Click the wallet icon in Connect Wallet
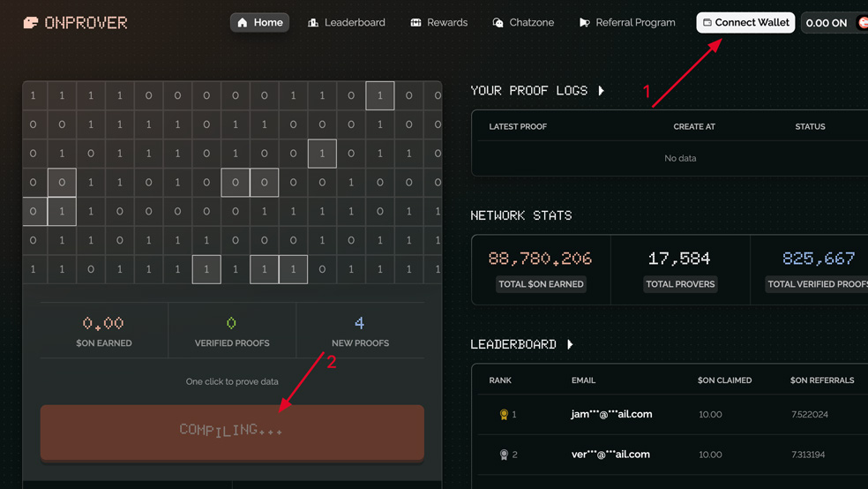 [x=707, y=23]
